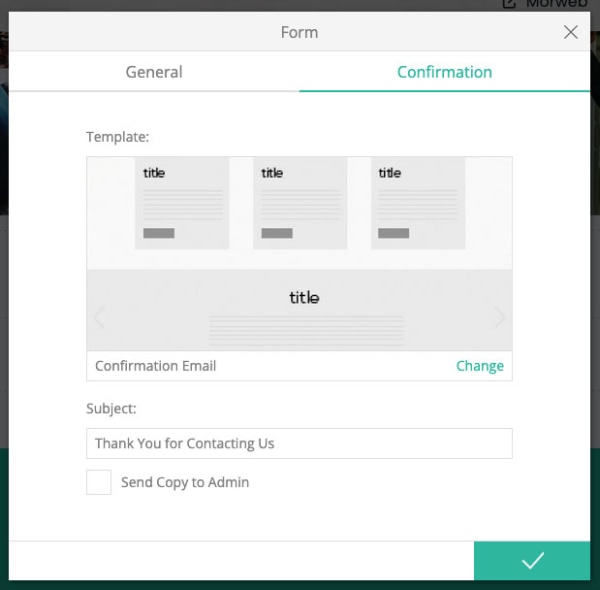Click the Template: label
The width and height of the screenshot is (600, 590).
pos(117,137)
